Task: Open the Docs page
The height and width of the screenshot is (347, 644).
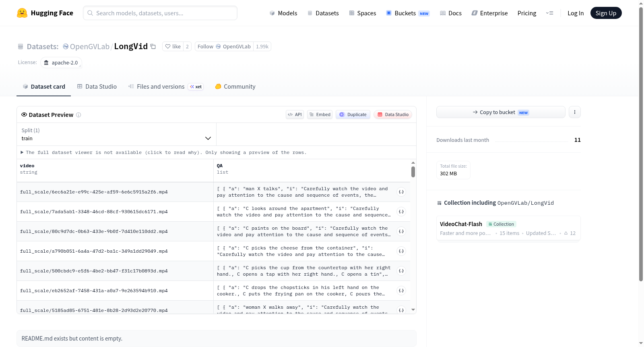Action: coord(451,13)
